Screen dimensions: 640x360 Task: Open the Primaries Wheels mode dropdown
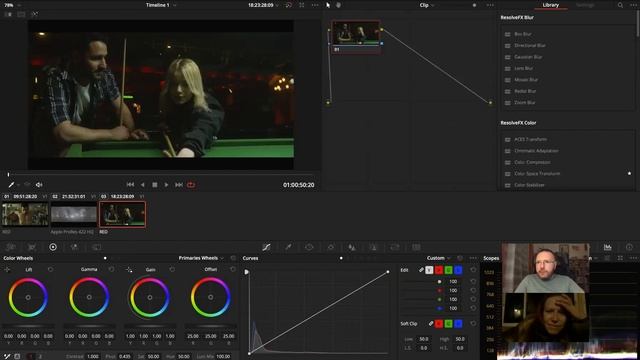(x=201, y=258)
